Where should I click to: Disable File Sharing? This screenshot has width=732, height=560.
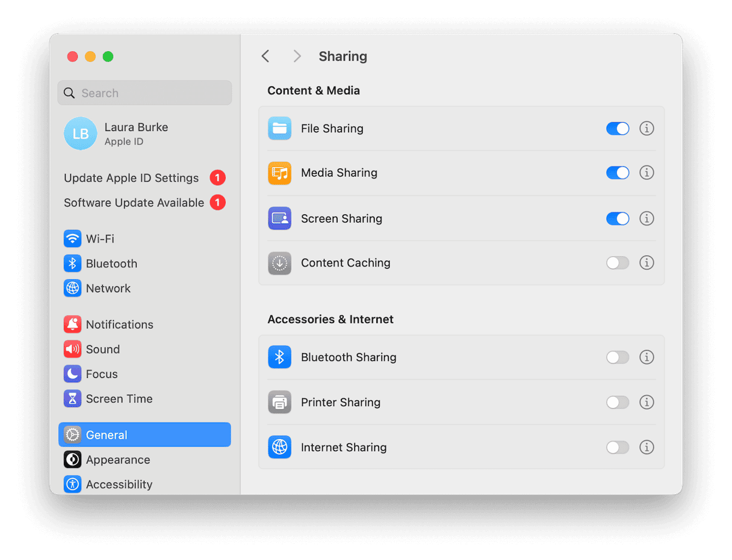(618, 128)
